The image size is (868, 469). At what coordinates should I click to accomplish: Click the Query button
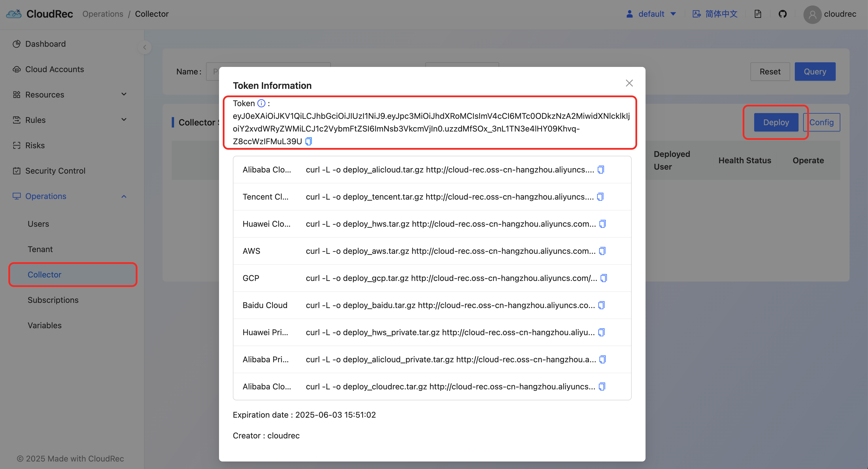coord(814,72)
